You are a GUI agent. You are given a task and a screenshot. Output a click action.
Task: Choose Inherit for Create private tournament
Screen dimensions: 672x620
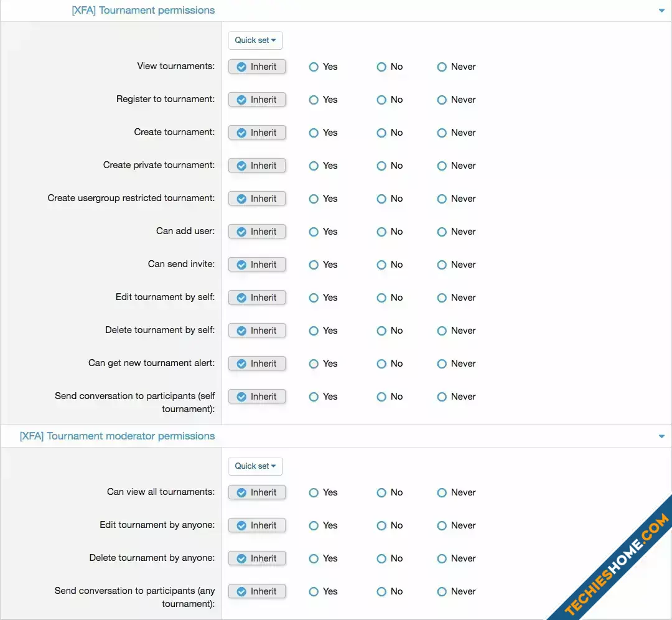pos(257,166)
